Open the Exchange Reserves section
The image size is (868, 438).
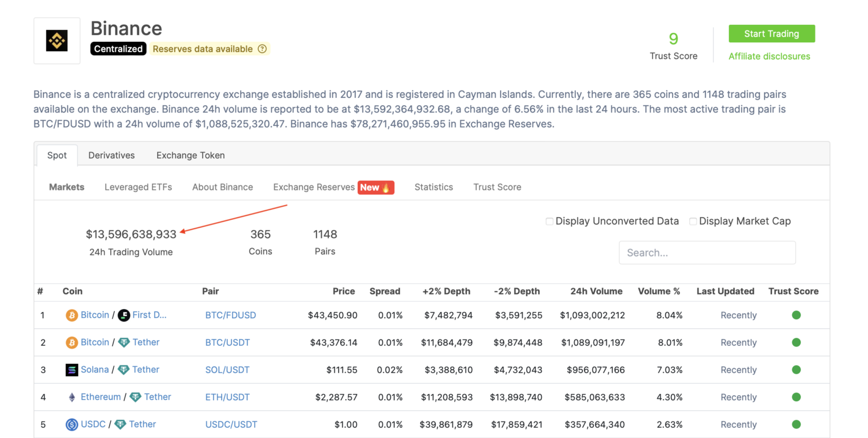[314, 187]
